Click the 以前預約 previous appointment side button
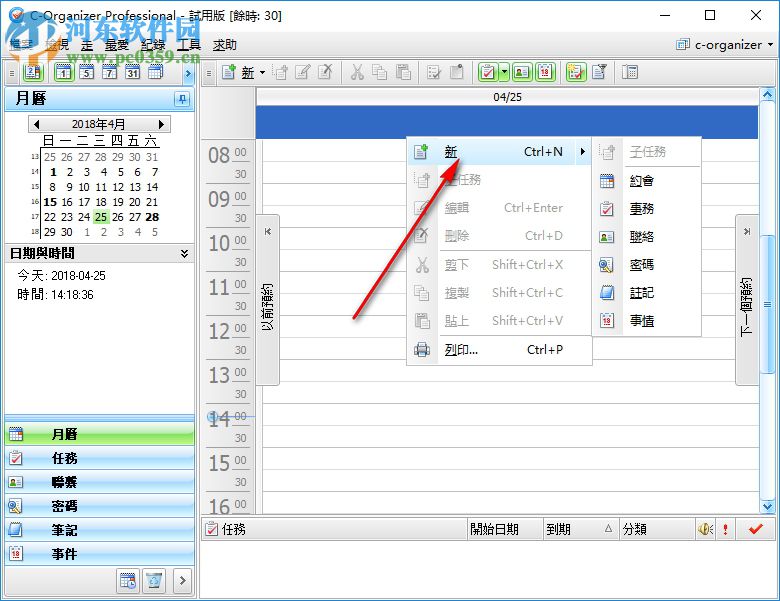 [x=268, y=300]
